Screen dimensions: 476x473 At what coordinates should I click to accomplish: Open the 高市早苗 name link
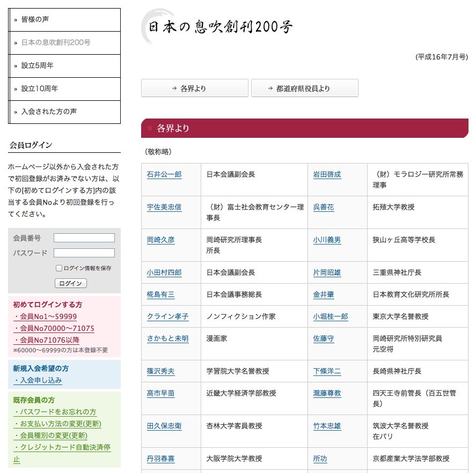tap(160, 394)
